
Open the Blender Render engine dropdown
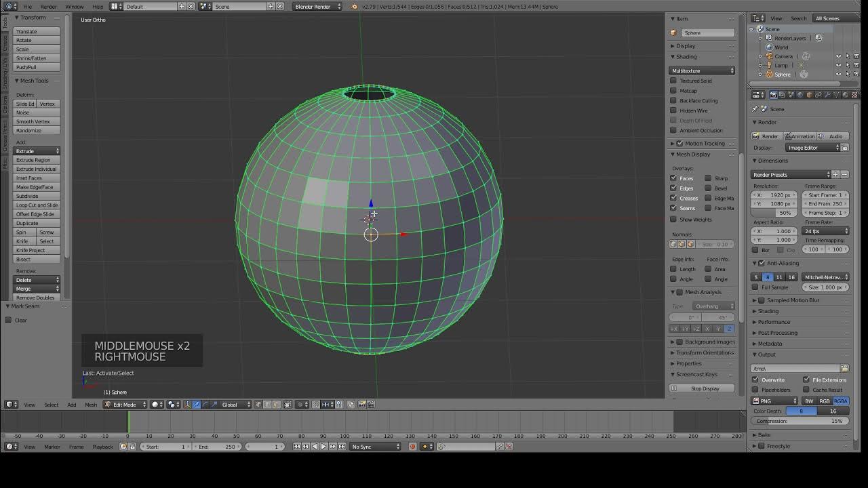click(317, 7)
